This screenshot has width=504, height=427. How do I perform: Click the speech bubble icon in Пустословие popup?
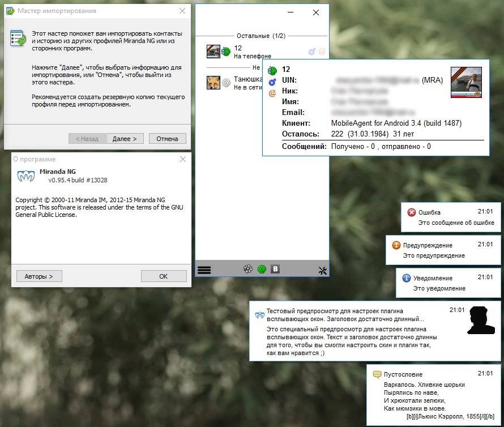coord(377,374)
